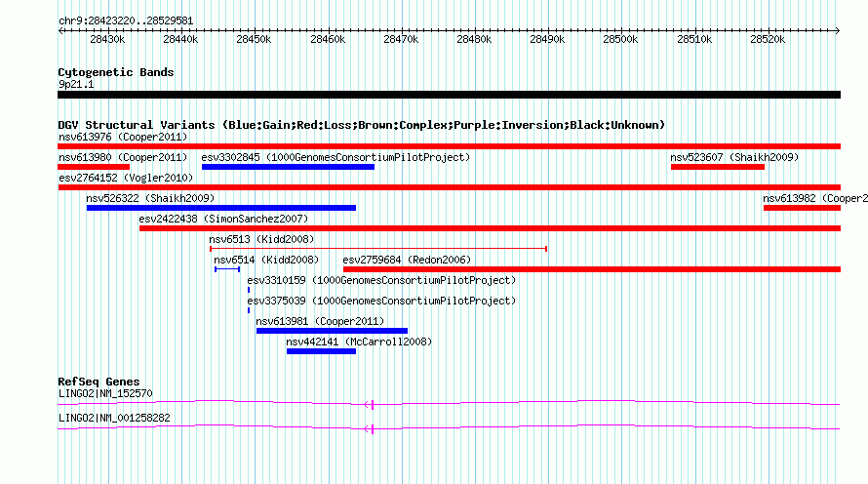Open the LINGO2|NM_001258282 gene label
This screenshot has width=868, height=484.
tap(114, 418)
